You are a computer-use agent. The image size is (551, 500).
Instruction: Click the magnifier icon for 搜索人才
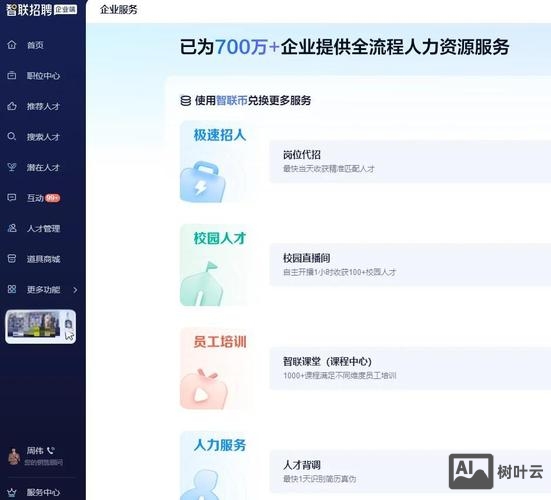pyautogui.click(x=12, y=136)
